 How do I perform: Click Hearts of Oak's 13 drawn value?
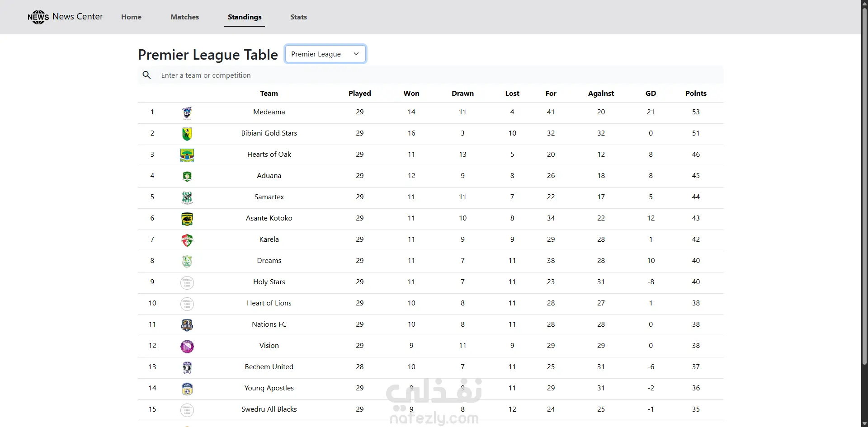[463, 155]
